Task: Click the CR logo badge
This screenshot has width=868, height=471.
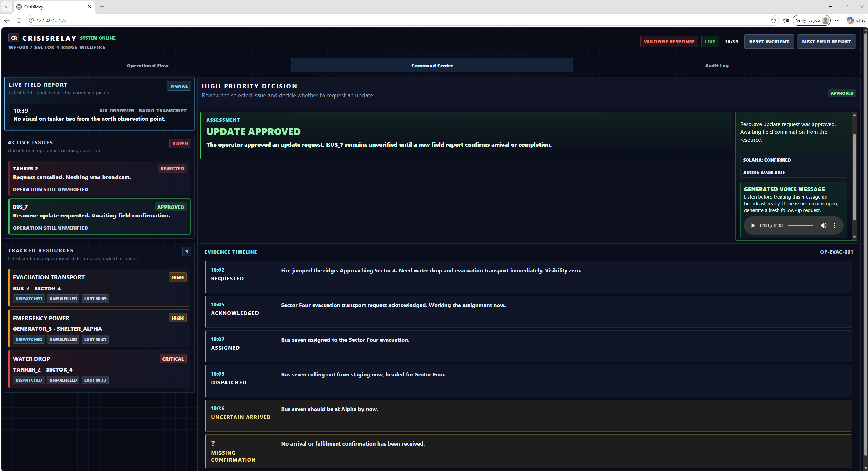Action: 14,38
